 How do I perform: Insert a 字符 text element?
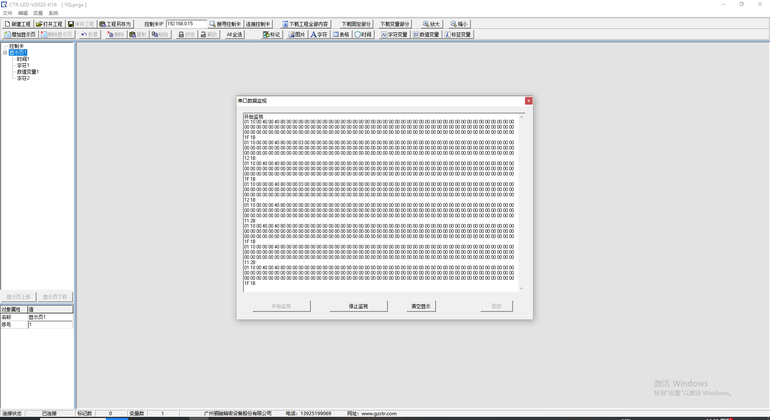[319, 34]
